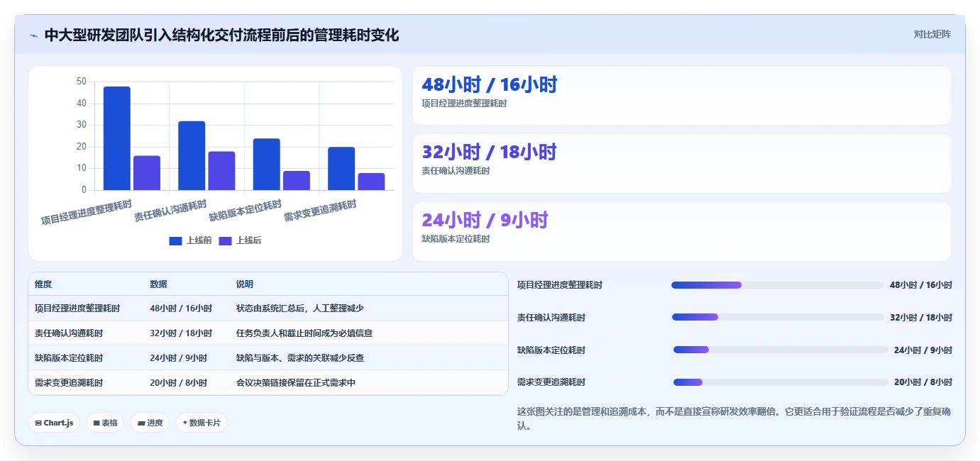This screenshot has width=980, height=461.
Task: Toggle the 上线后 series in the chart legend
Action: click(x=240, y=240)
